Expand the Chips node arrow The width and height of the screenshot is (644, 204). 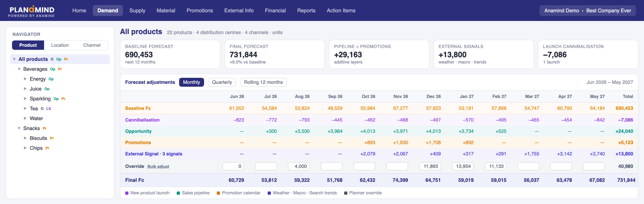(25, 148)
